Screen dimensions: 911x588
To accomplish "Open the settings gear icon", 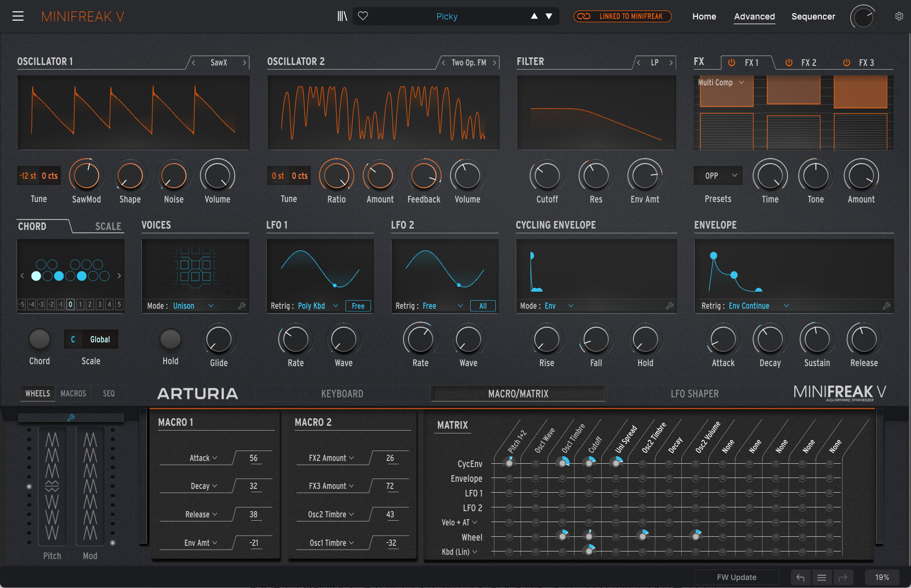I will pos(899,16).
